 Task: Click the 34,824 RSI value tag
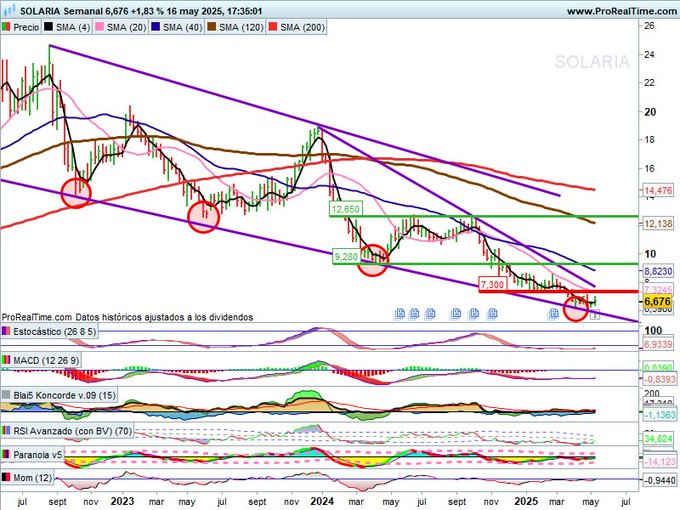[658, 438]
